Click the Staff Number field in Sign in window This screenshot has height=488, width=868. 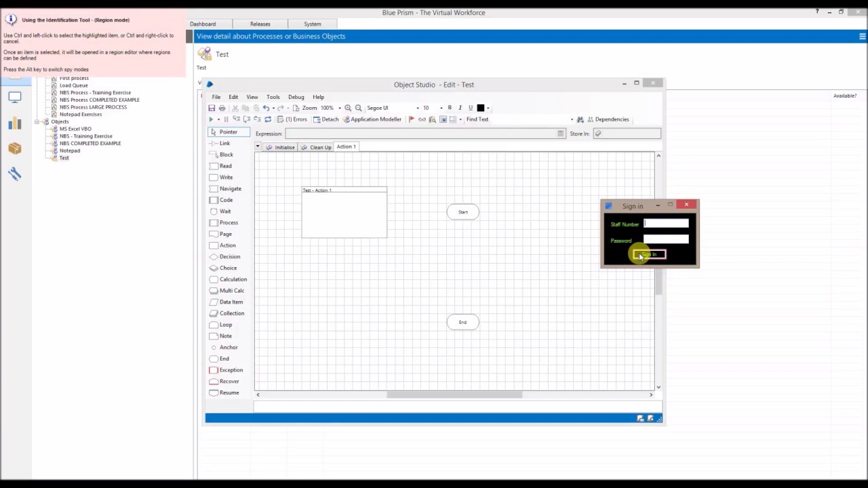pos(666,224)
